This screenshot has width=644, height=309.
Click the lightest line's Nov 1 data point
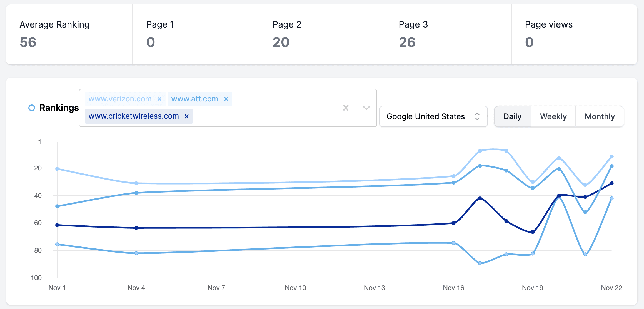(57, 169)
